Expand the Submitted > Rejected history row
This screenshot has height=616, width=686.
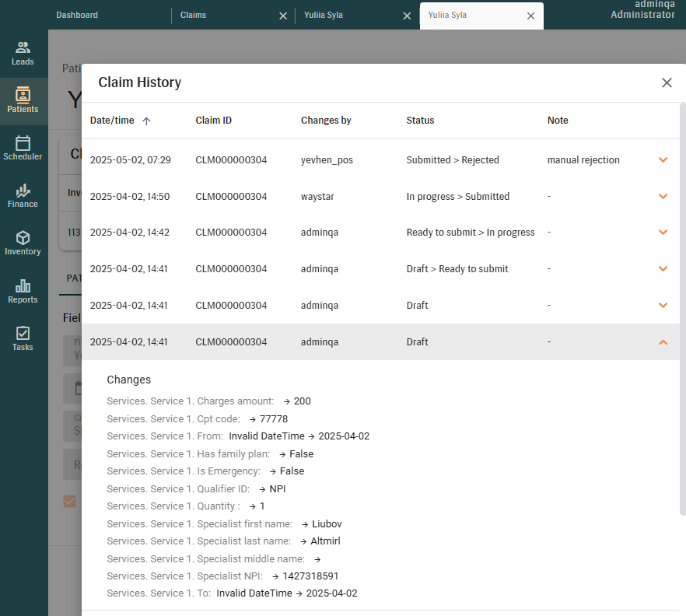[663, 160]
